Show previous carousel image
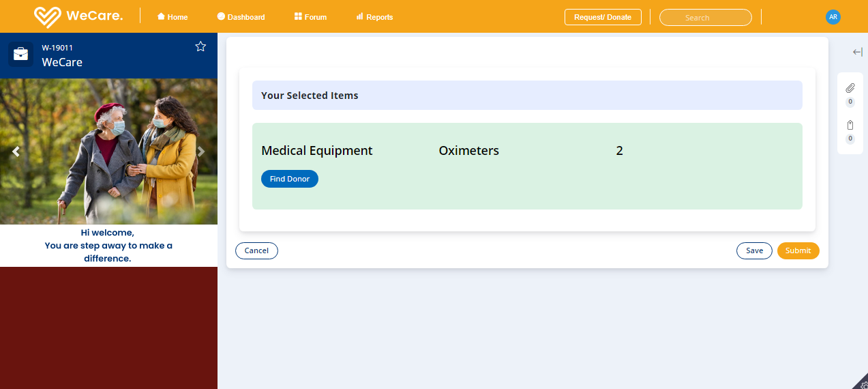The width and height of the screenshot is (868, 389). pos(16,152)
